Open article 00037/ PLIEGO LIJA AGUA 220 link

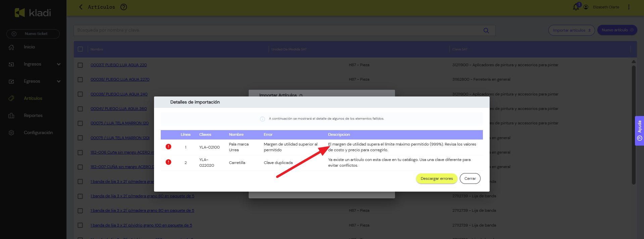click(x=118, y=65)
